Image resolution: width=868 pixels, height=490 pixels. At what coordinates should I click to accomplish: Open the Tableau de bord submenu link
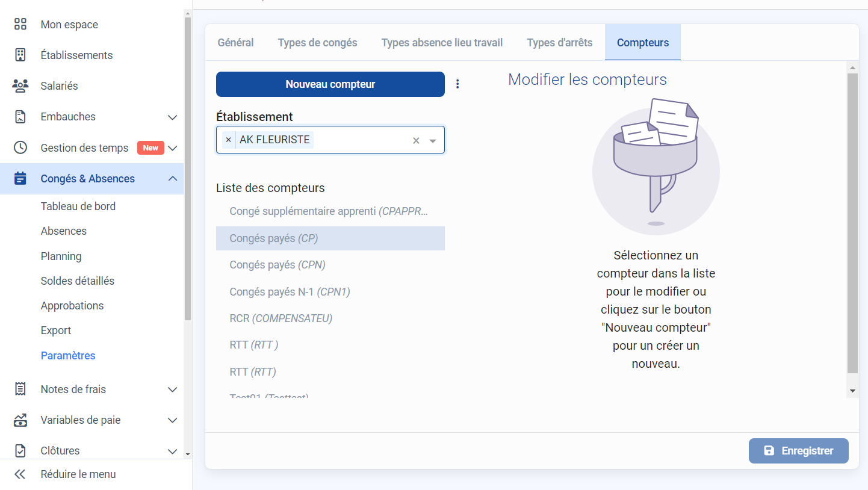tap(78, 206)
